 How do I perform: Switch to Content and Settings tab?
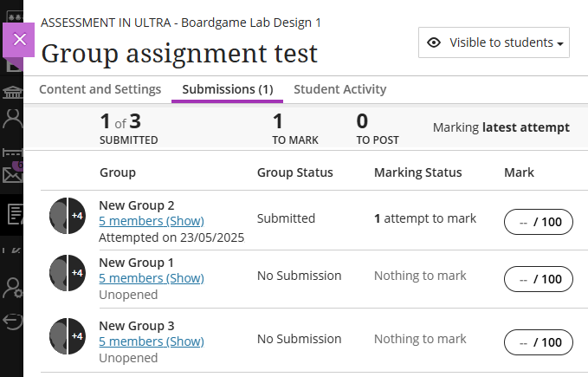point(100,89)
